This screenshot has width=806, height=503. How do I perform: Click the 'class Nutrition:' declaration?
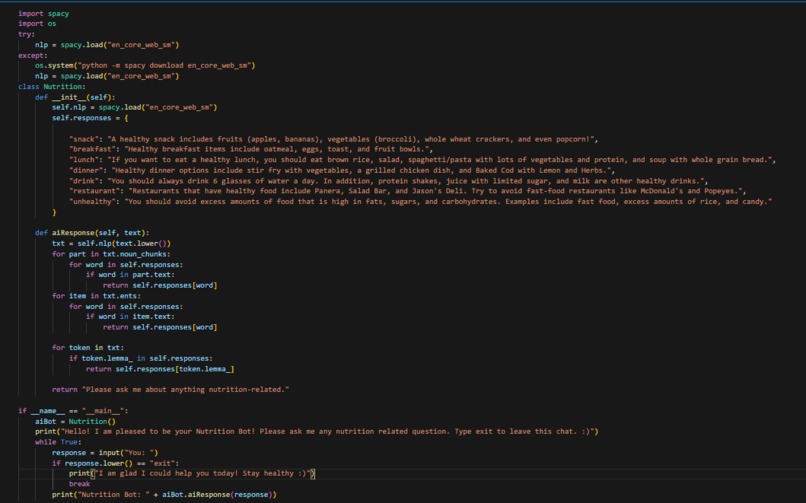[x=52, y=86]
